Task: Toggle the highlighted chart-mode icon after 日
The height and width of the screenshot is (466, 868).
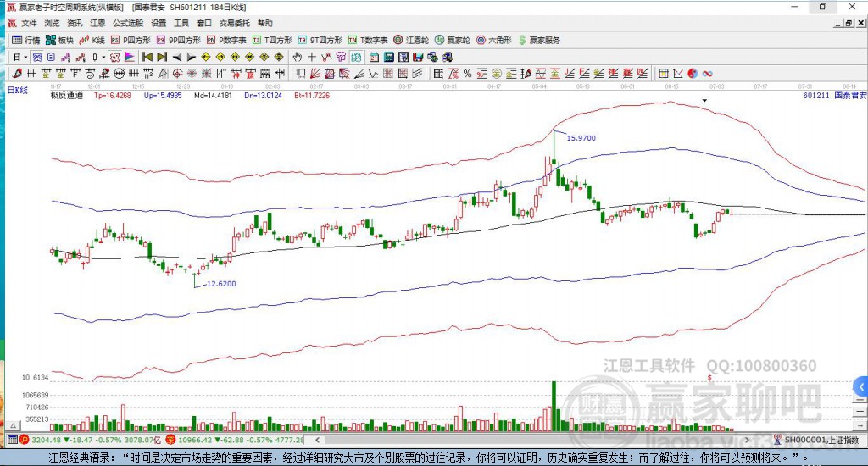Action: tap(37, 57)
